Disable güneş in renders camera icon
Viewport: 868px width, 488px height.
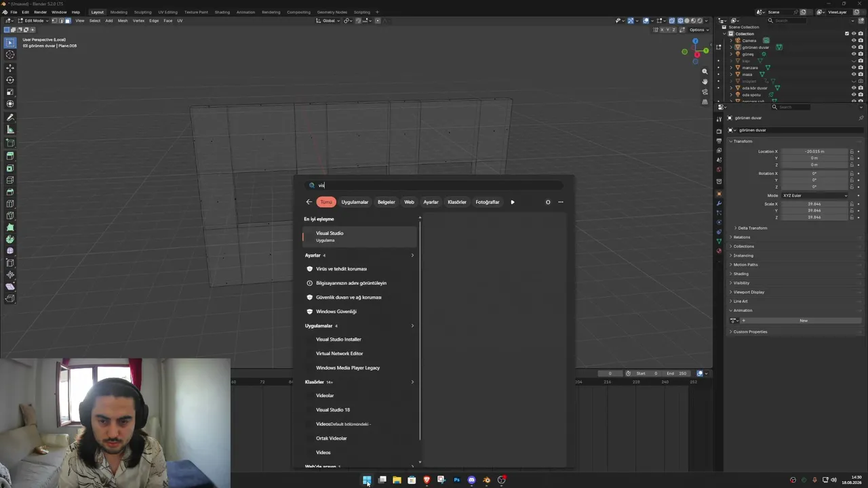tap(861, 54)
